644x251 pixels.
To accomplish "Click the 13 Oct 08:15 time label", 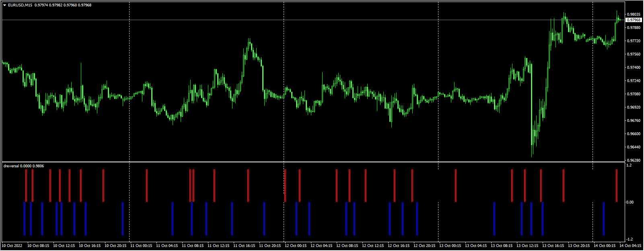I will 502,245.
